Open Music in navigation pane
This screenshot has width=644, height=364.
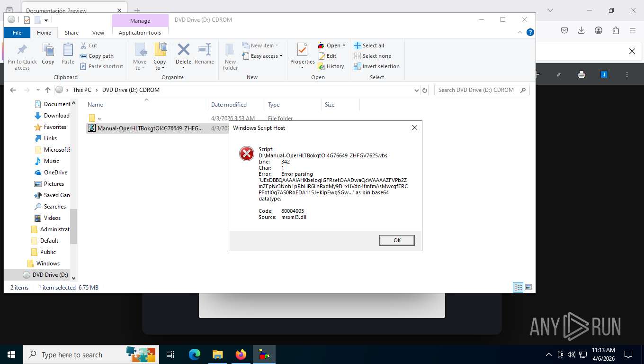tap(47, 161)
